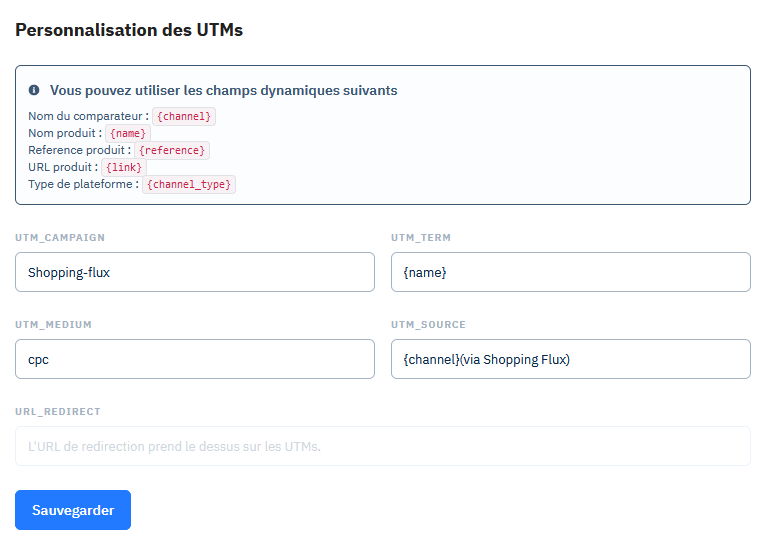The image size is (757, 538).
Task: Click the 'Type de plateforme' label text
Action: click(x=80, y=184)
